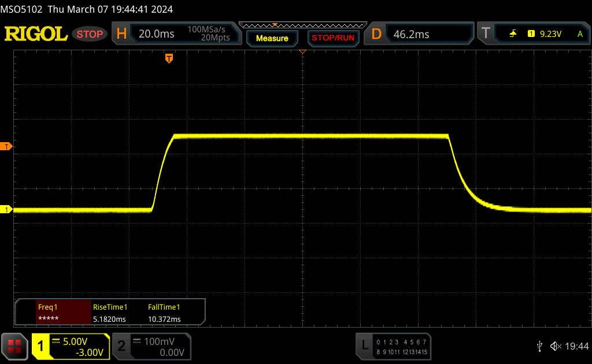Click the USB connection status icon
This screenshot has height=364, width=592.
tap(539, 346)
